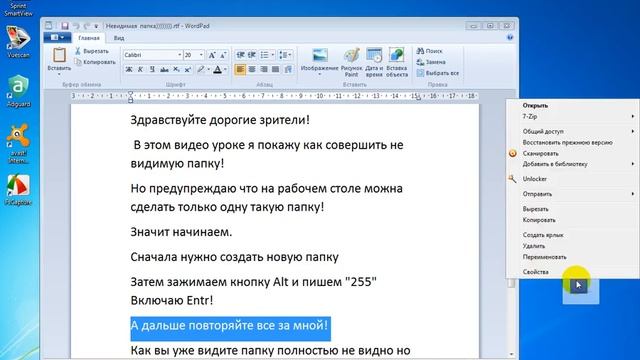640x360 pixels.
Task: Redo action in quick access toolbar
Action: [87, 26]
